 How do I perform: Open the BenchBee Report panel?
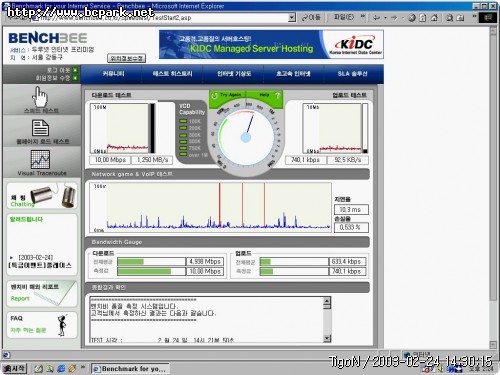tap(42, 293)
